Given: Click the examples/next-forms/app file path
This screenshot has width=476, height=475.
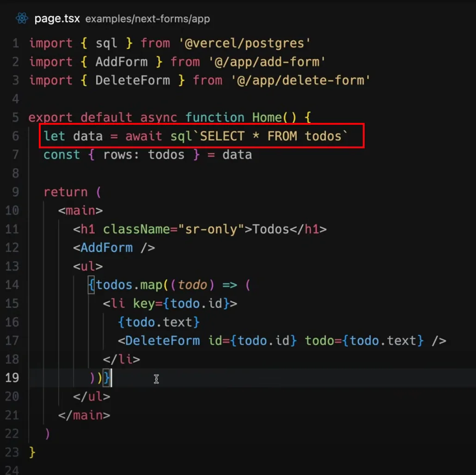Looking at the screenshot, I should tap(147, 19).
